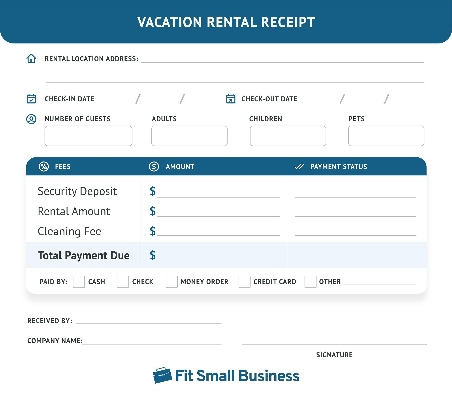Click the Number of Guests input box

[88, 136]
